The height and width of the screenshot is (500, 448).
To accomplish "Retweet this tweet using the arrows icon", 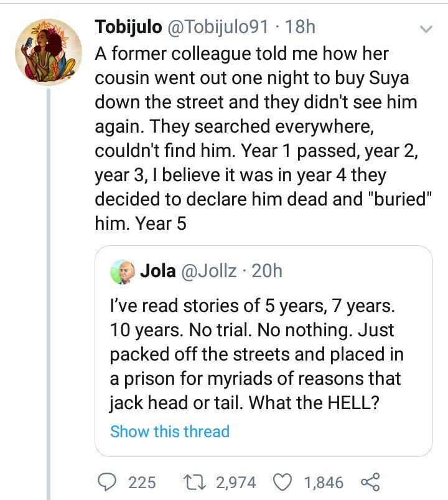I will (x=195, y=481).
